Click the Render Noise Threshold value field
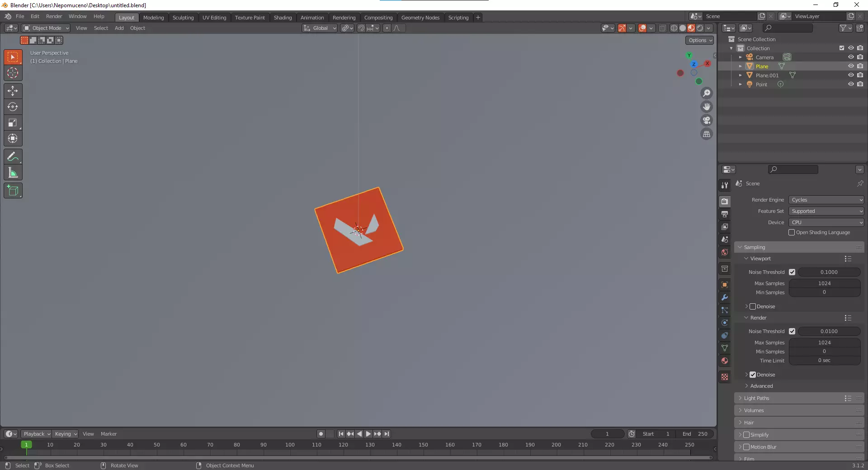The width and height of the screenshot is (868, 470). [x=829, y=331]
